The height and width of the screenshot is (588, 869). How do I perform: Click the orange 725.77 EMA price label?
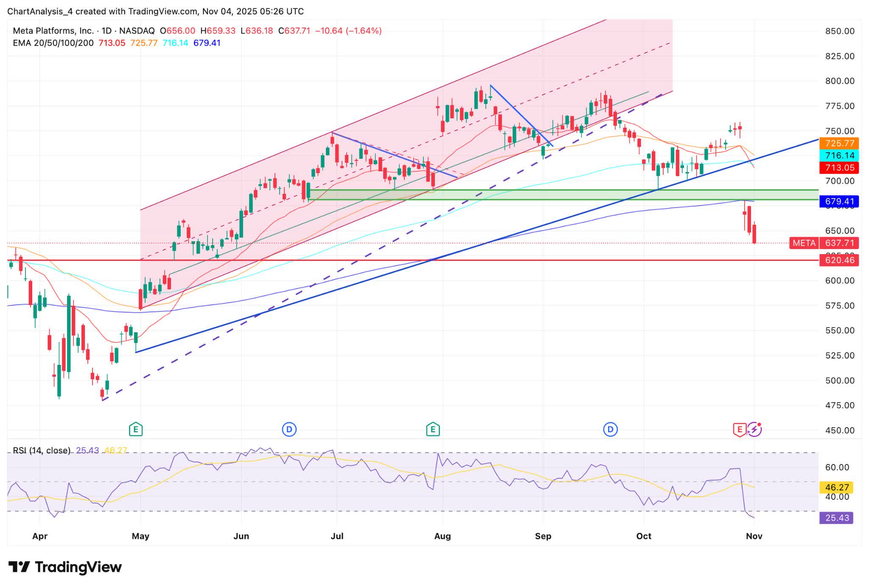pos(839,143)
